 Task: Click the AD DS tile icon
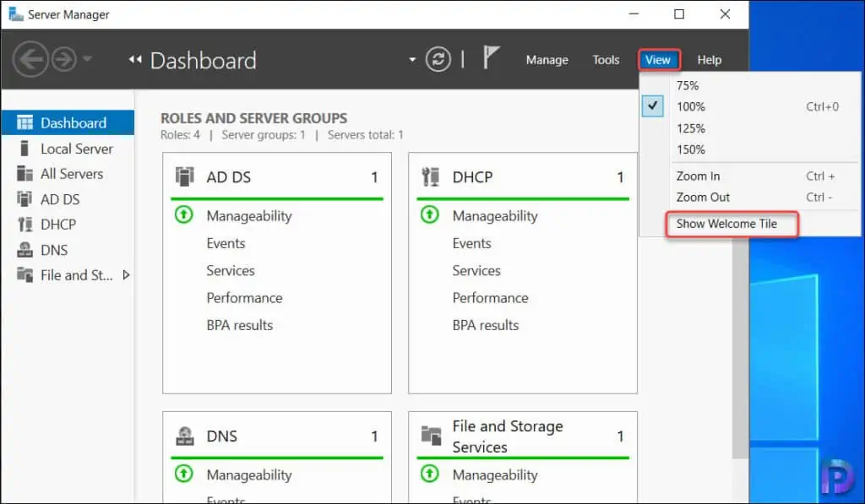[x=185, y=176]
